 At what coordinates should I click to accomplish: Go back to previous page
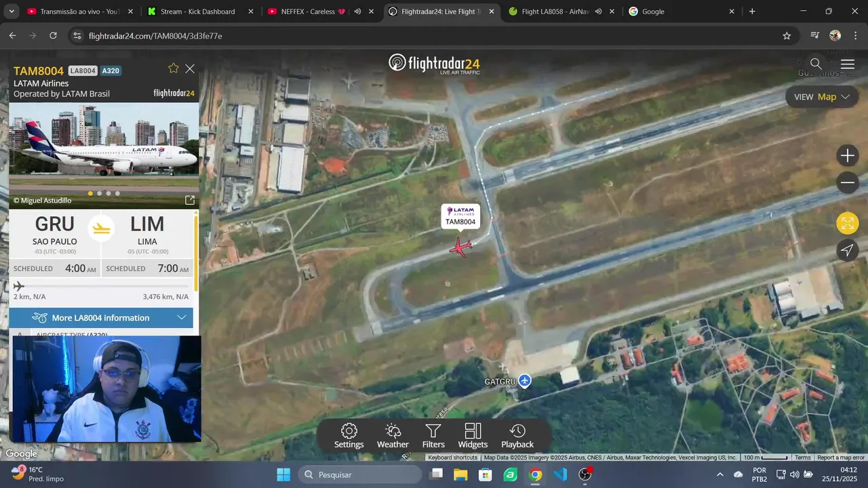coord(12,36)
